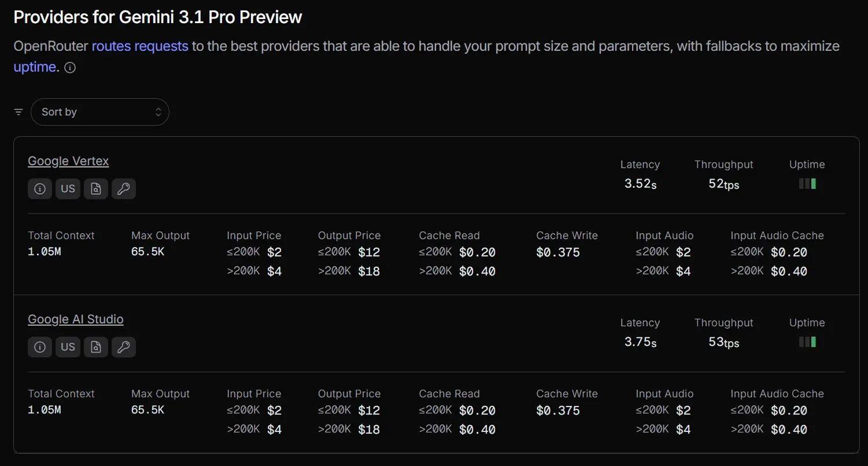Open the Google Vertex provider link
Viewport: 868px width, 466px height.
68,161
